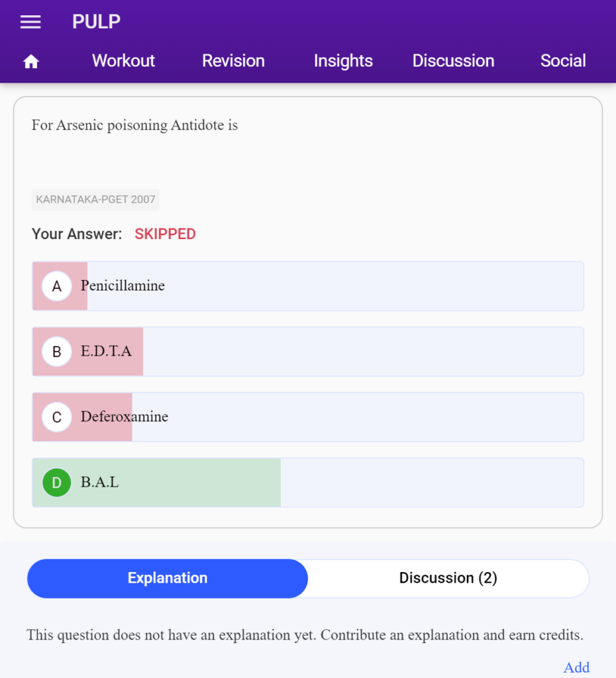Go to the Discussion nav tab
This screenshot has height=678, width=616.
click(x=453, y=61)
